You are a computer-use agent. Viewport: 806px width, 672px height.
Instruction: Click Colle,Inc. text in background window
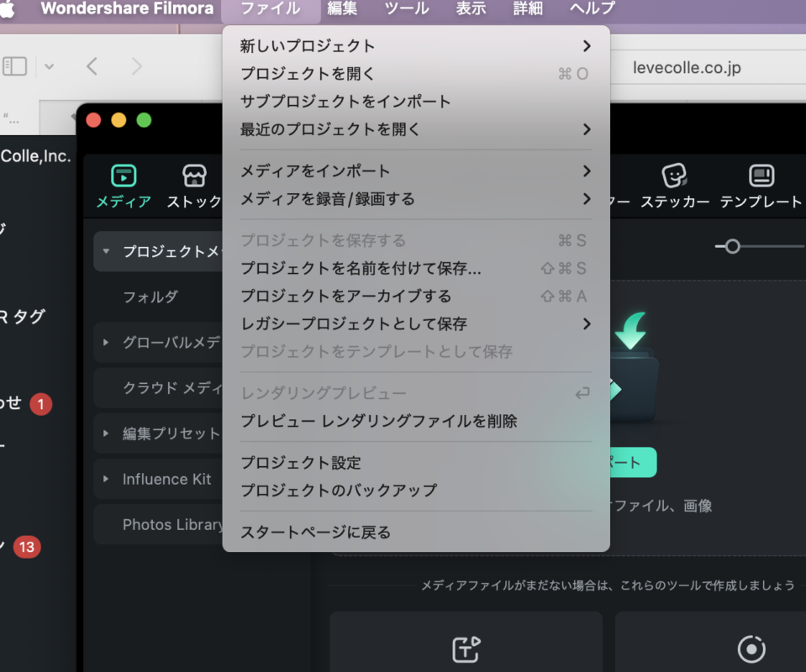tap(35, 155)
